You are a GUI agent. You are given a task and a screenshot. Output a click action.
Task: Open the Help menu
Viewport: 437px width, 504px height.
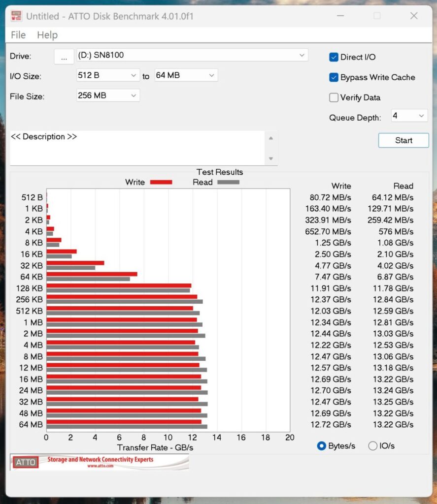click(47, 35)
